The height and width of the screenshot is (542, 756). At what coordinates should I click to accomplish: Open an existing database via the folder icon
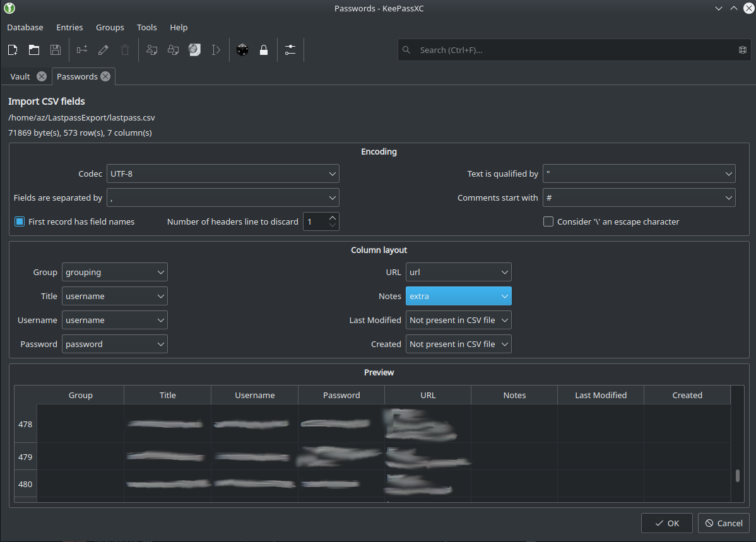34,50
